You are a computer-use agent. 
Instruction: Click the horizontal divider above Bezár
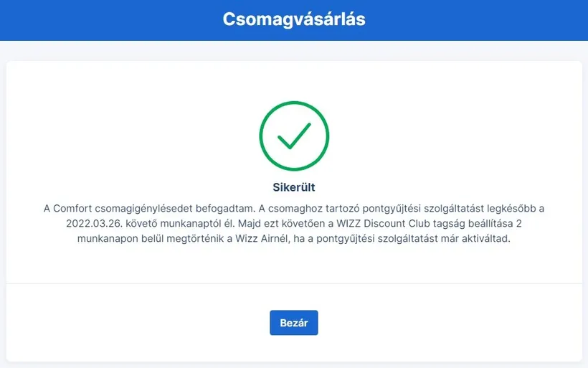coord(294,283)
